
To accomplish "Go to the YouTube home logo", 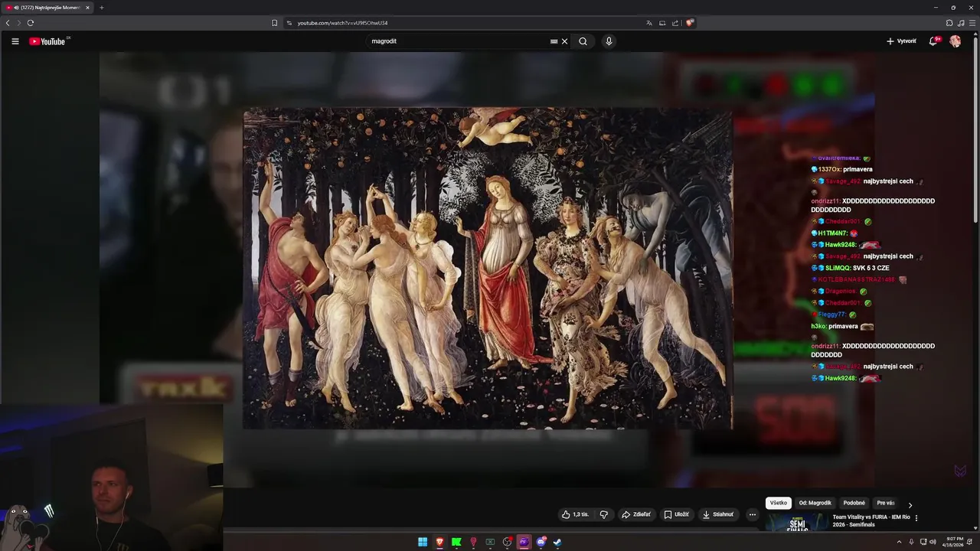I will click(47, 41).
